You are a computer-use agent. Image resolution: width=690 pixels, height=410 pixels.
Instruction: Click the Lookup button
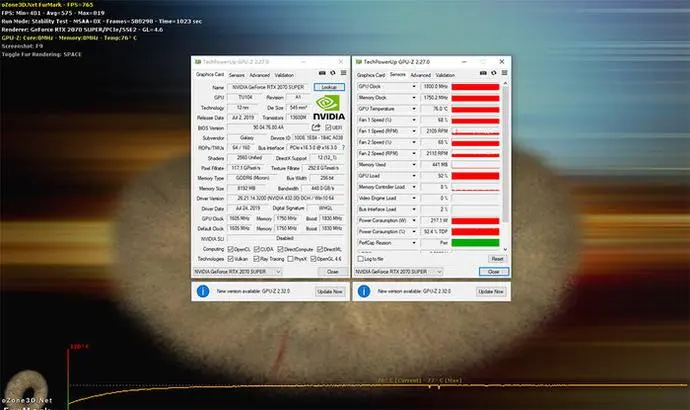pyautogui.click(x=329, y=87)
